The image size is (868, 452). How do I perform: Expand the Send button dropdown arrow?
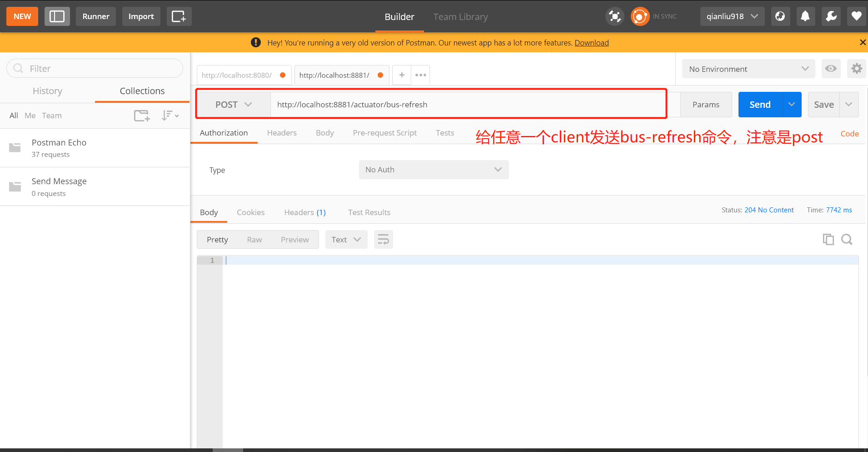(792, 105)
